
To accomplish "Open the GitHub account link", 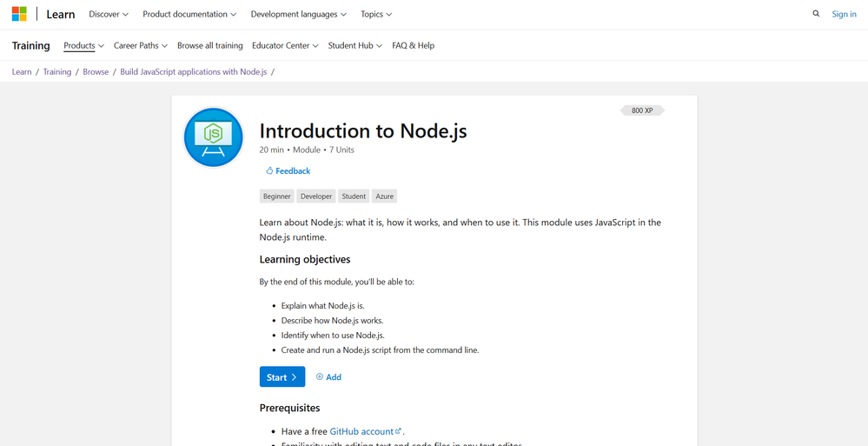I will pos(365,431).
